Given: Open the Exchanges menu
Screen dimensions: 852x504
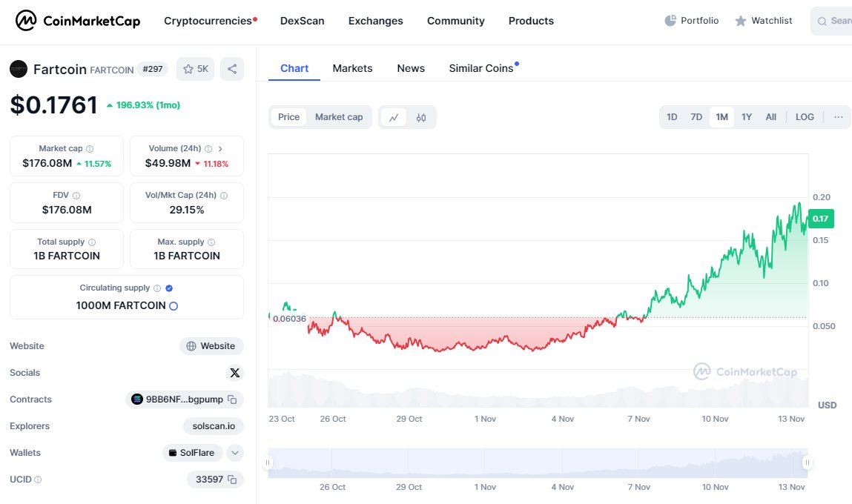Looking at the screenshot, I should click(375, 21).
